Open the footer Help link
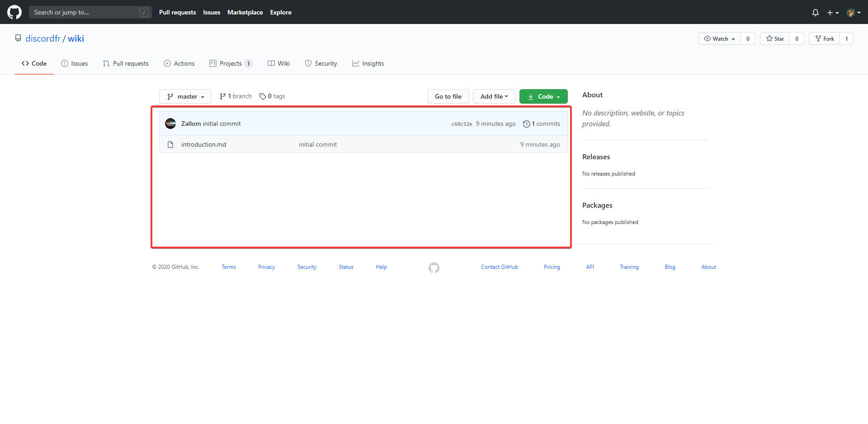Screen dimensions: 868x424 pos(381,267)
